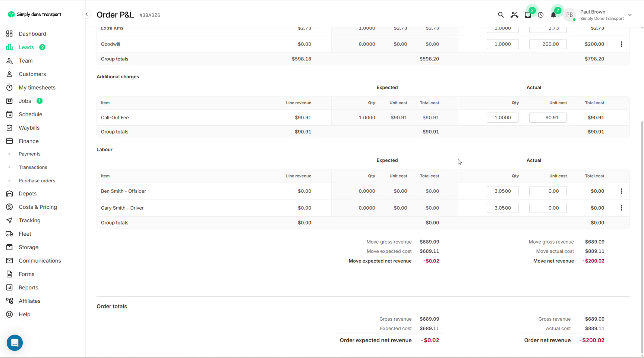644x358 pixels.
Task: Click Additional charges section heading
Action: point(118,76)
